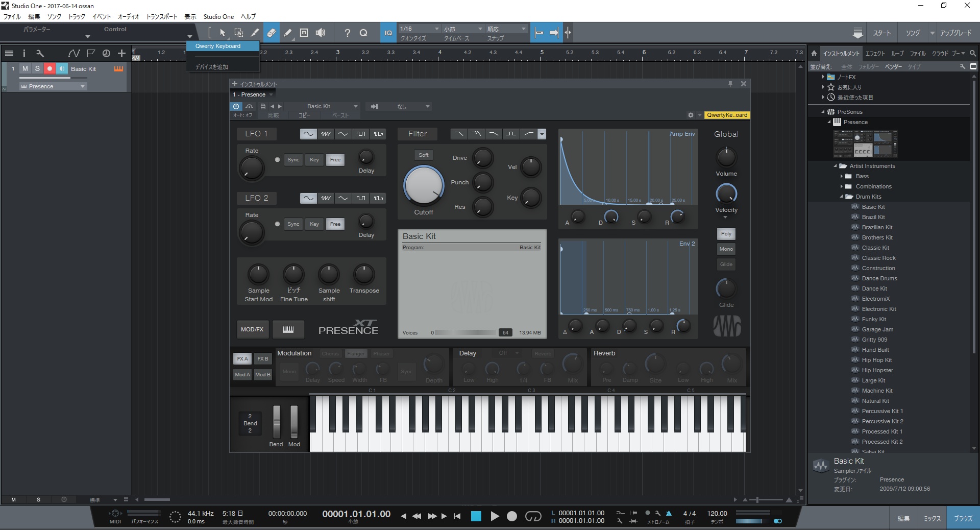Click Play in the transport bar

495,517
